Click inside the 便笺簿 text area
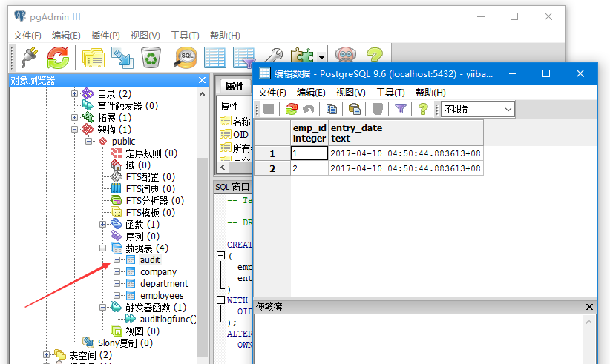610x364 pixels. pos(419,340)
